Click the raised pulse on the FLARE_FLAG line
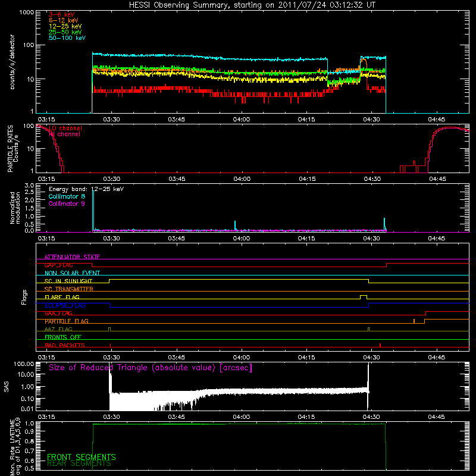The height and width of the screenshot is (476, 476). (364, 297)
